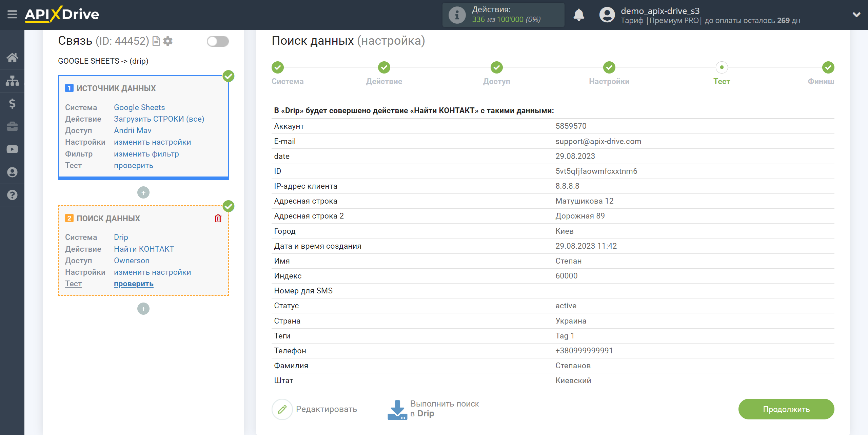Click the support@apix-drive.com email value

(x=598, y=141)
